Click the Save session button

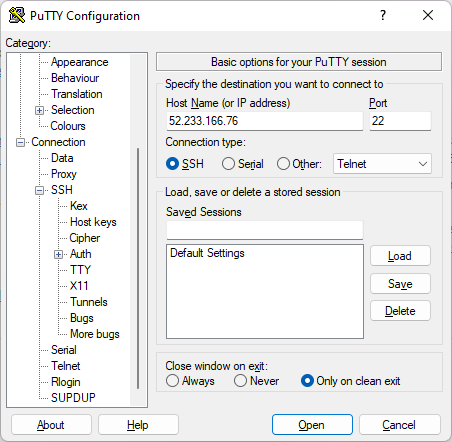tap(400, 284)
